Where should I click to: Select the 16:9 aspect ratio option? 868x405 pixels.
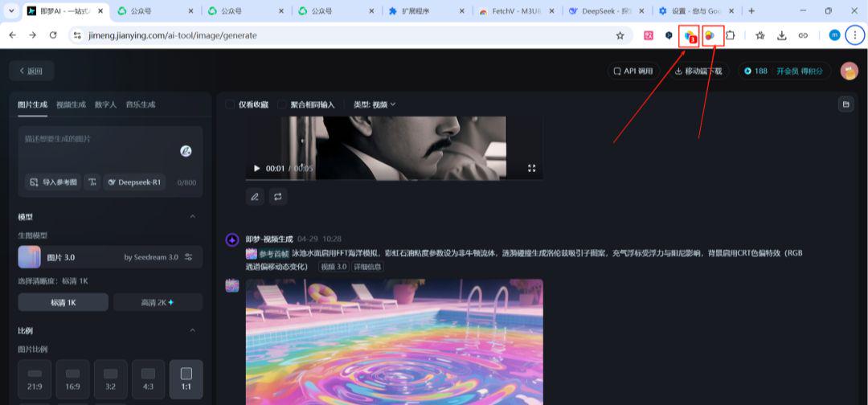coord(72,379)
